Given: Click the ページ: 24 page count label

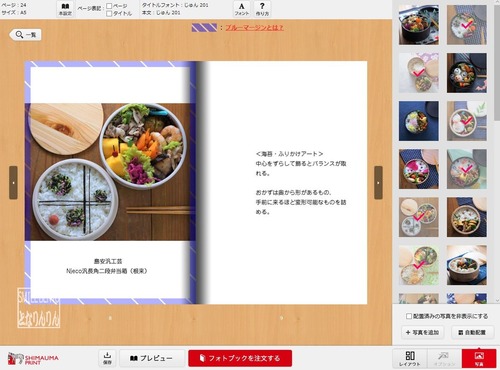Looking at the screenshot, I should (14, 5).
